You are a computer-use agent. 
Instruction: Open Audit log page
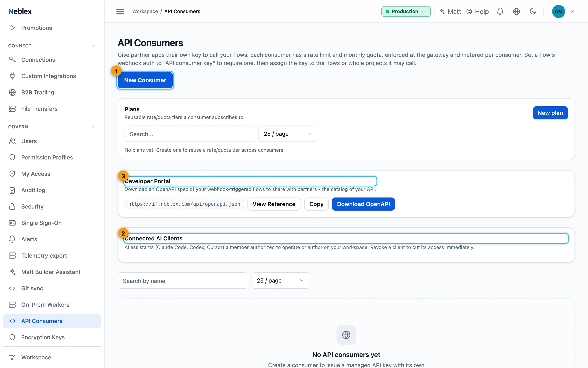tap(52, 190)
